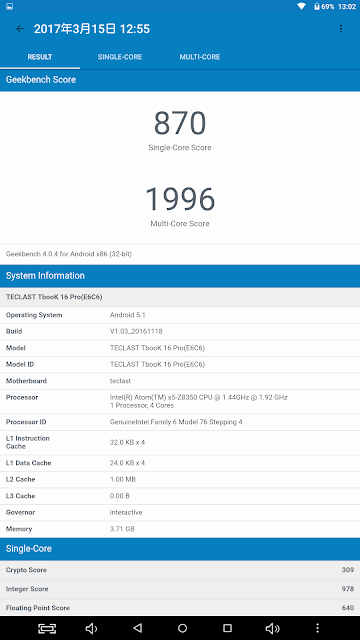Tap the back arrow in the header
The image size is (360, 640).
point(20,29)
